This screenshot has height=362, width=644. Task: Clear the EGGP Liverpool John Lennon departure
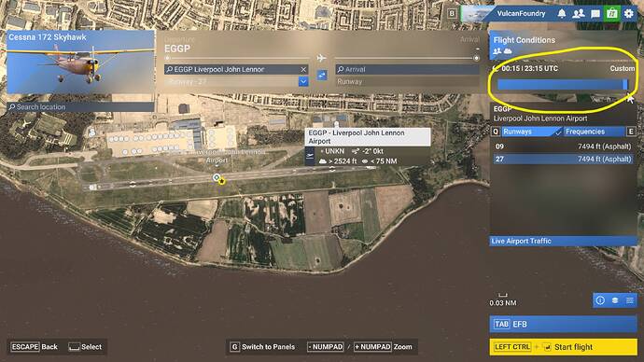303,69
